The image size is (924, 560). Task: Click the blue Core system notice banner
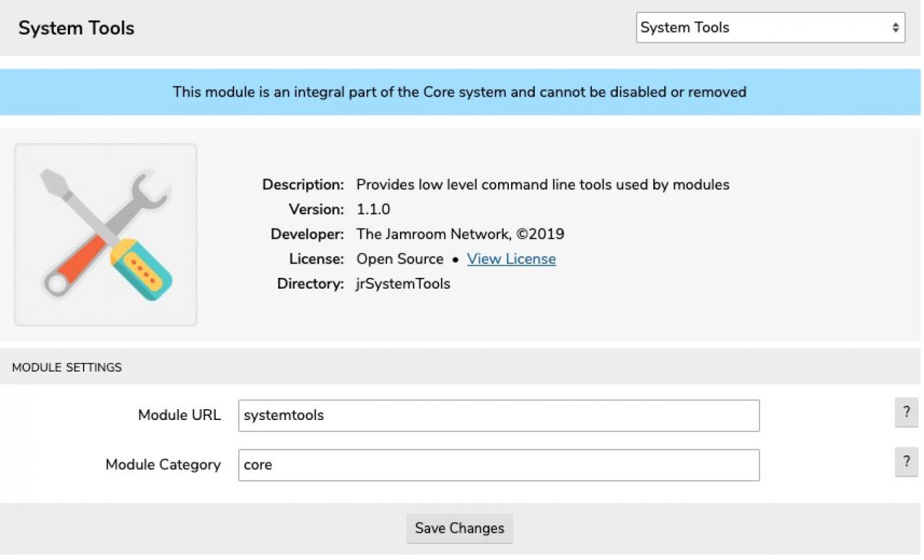pos(460,92)
